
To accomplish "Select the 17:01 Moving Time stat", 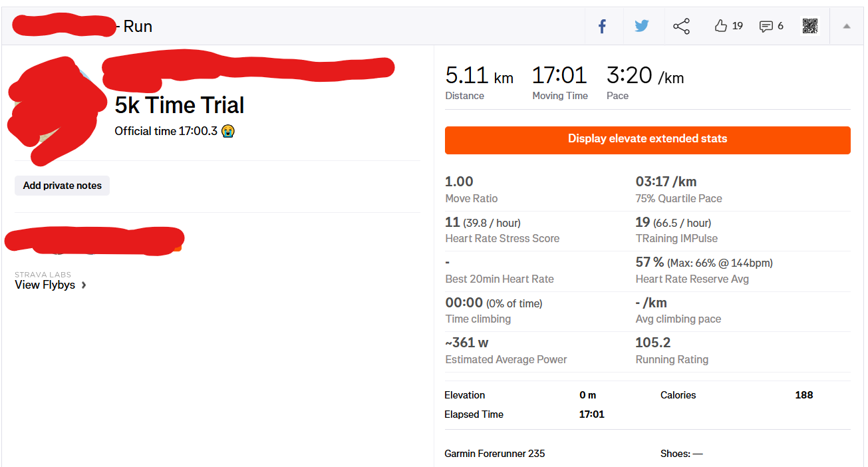I will (x=559, y=76).
